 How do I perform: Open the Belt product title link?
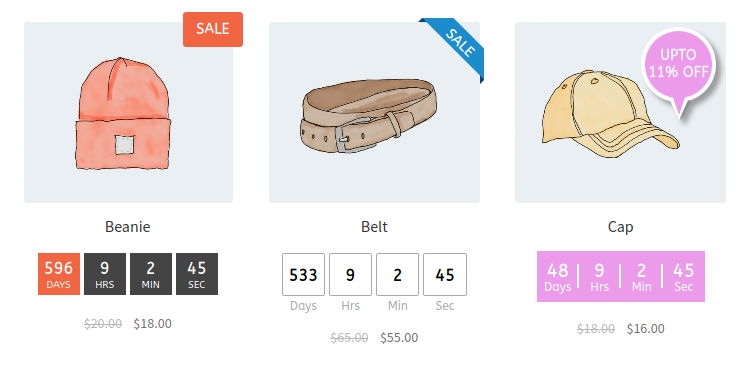click(x=374, y=226)
